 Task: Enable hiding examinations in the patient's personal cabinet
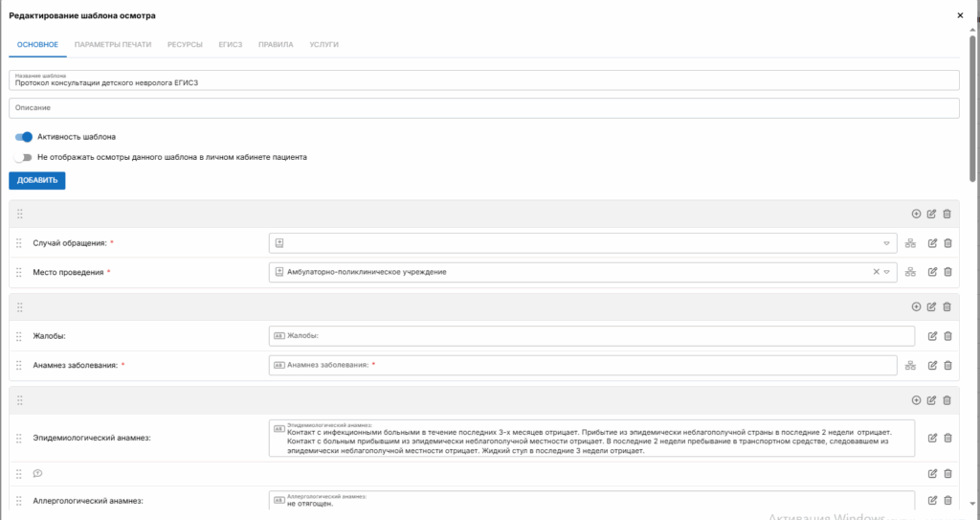click(x=24, y=157)
